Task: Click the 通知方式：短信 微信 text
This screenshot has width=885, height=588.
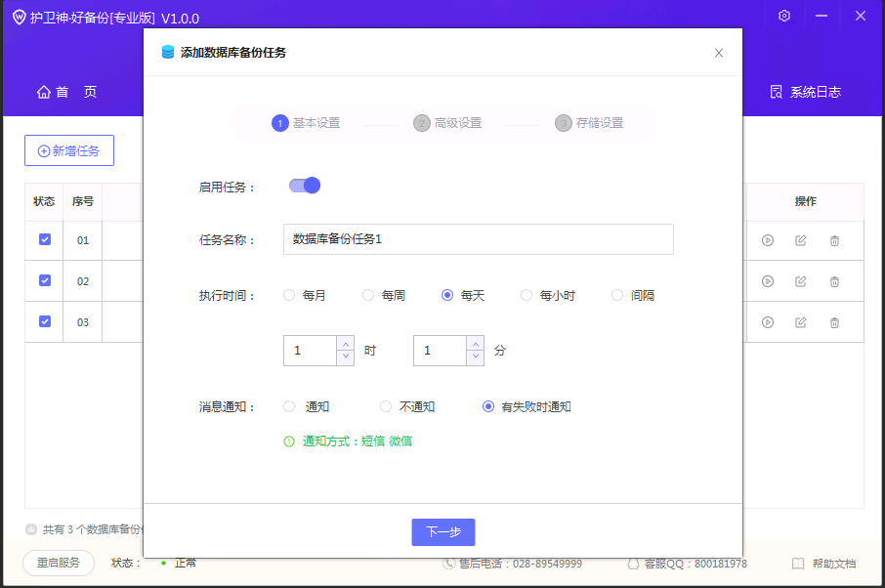Action: 358,441
